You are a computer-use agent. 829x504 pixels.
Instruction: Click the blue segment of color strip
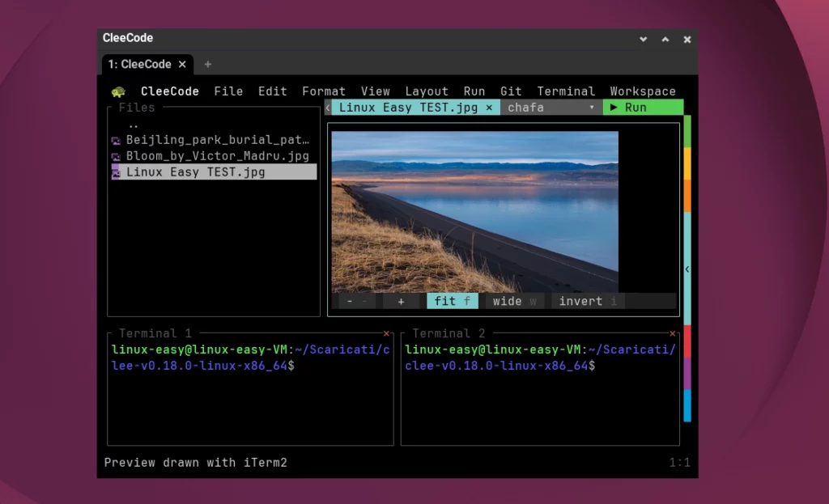coord(687,406)
